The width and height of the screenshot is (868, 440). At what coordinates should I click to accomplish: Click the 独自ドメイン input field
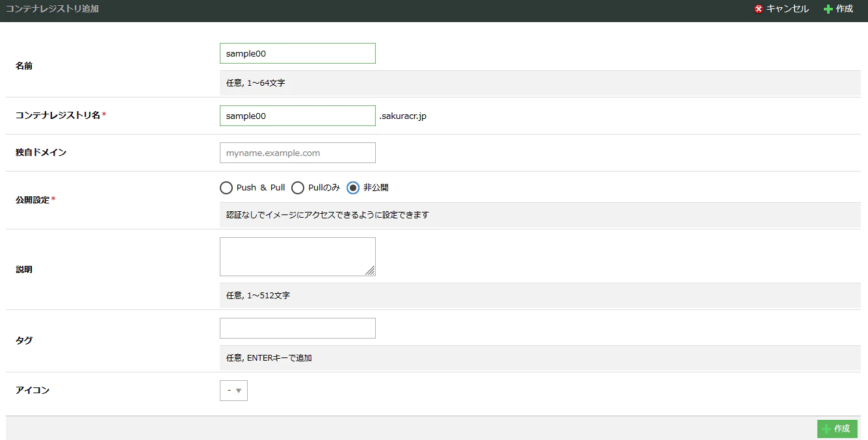click(x=298, y=153)
